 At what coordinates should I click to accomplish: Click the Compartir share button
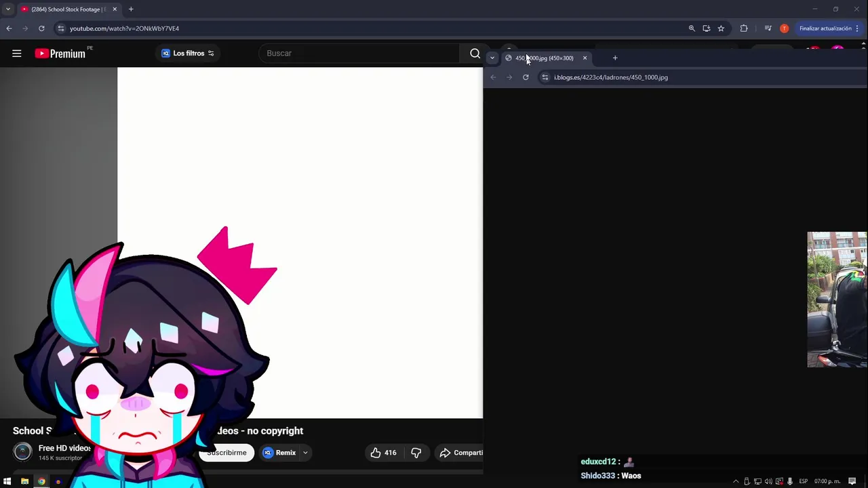click(x=460, y=453)
